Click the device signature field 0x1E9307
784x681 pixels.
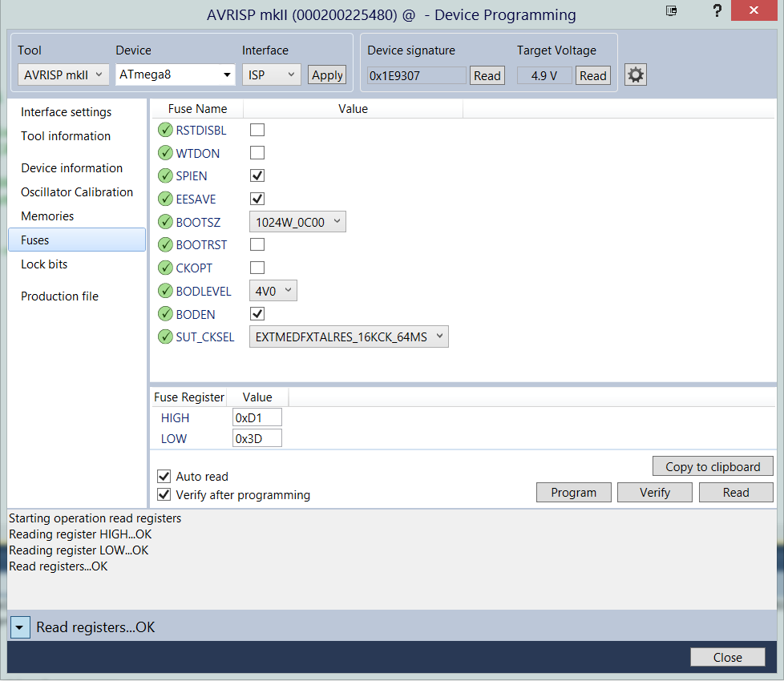417,75
